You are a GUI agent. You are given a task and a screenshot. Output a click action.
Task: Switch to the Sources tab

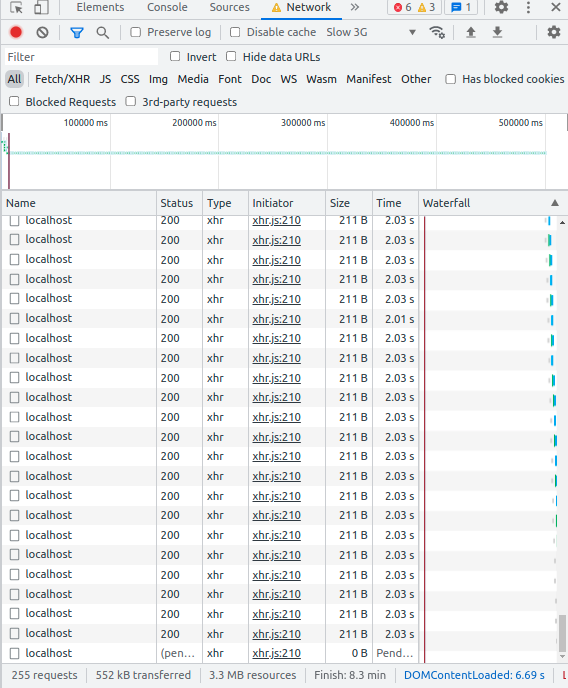point(229,7)
